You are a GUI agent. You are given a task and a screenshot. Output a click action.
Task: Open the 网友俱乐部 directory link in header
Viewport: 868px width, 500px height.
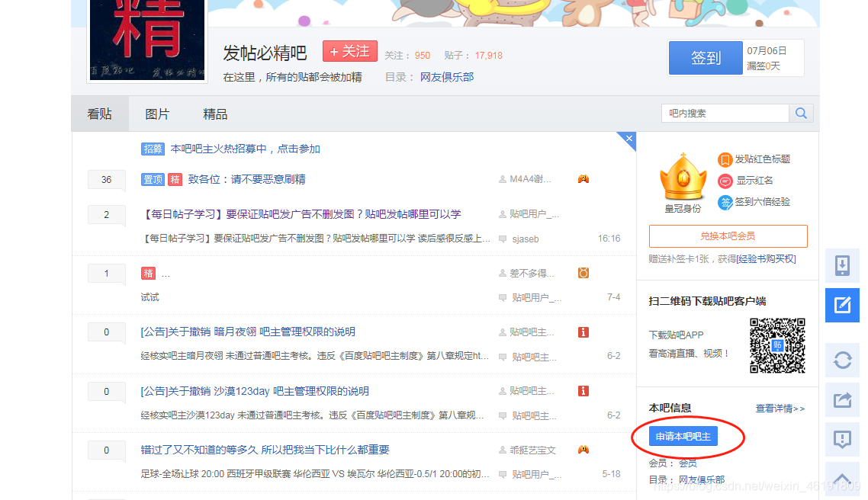pos(447,77)
